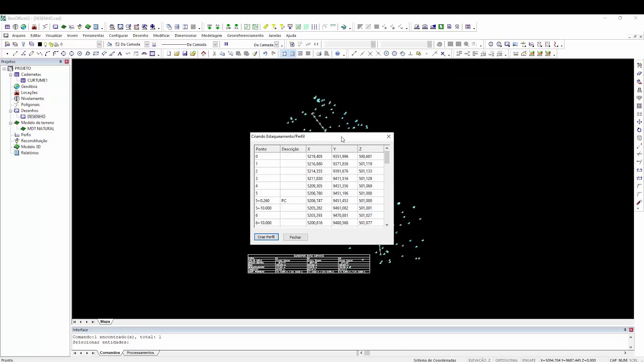
Task: Switch to the Comandos tab
Action: [110, 352]
